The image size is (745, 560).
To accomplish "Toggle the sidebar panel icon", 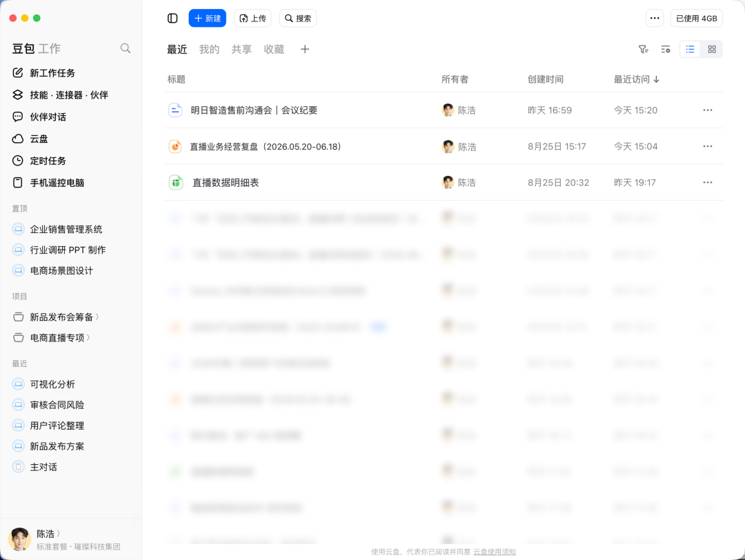I will 172,18.
